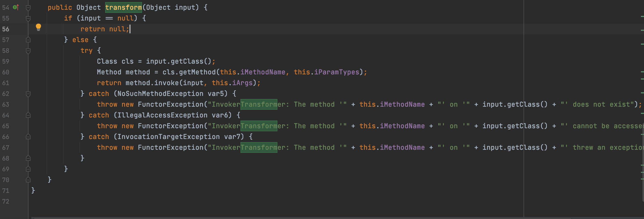Click 'input.getClass()' on line 59

179,61
